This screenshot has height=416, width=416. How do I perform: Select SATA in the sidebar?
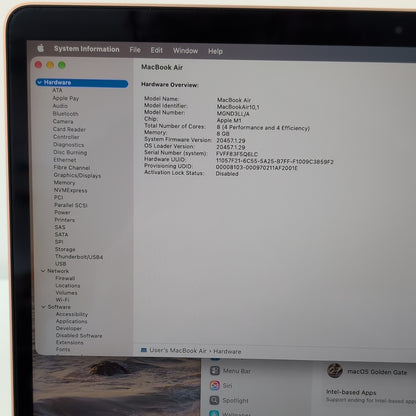click(62, 235)
